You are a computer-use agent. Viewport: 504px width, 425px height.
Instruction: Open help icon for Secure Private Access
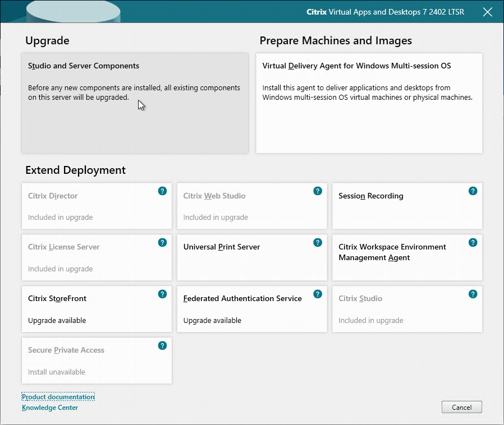coord(162,346)
